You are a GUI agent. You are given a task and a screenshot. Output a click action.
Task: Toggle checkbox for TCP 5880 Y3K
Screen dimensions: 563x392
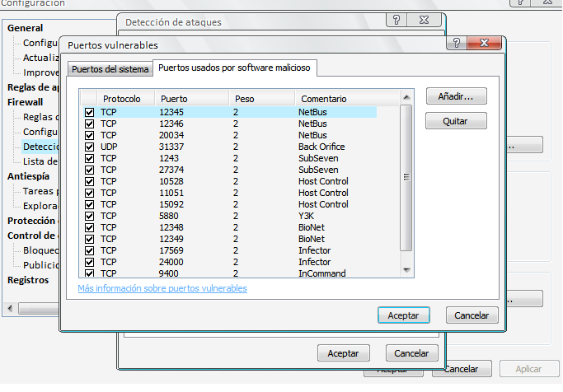[x=89, y=216]
